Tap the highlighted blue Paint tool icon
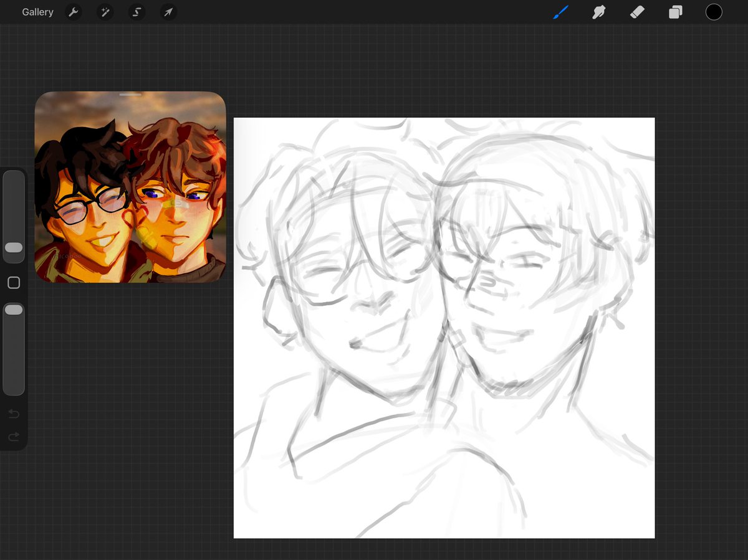Screen dimensions: 748x560 click(560, 11)
